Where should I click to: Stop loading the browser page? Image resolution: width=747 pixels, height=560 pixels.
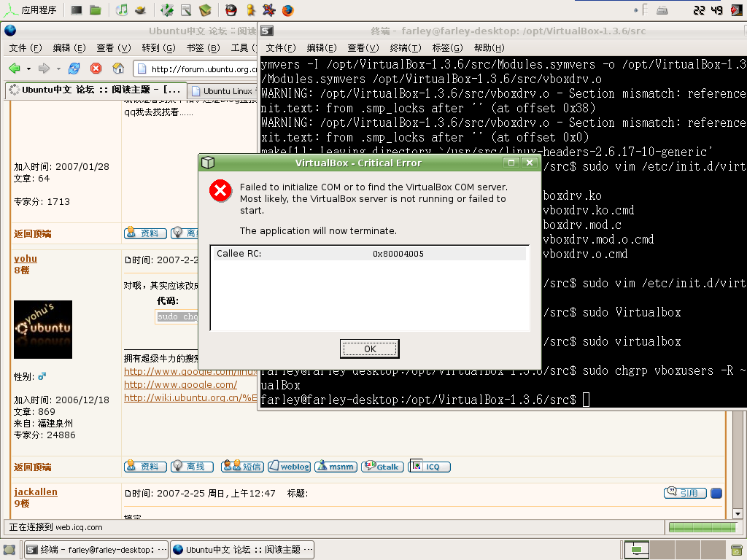(96, 69)
